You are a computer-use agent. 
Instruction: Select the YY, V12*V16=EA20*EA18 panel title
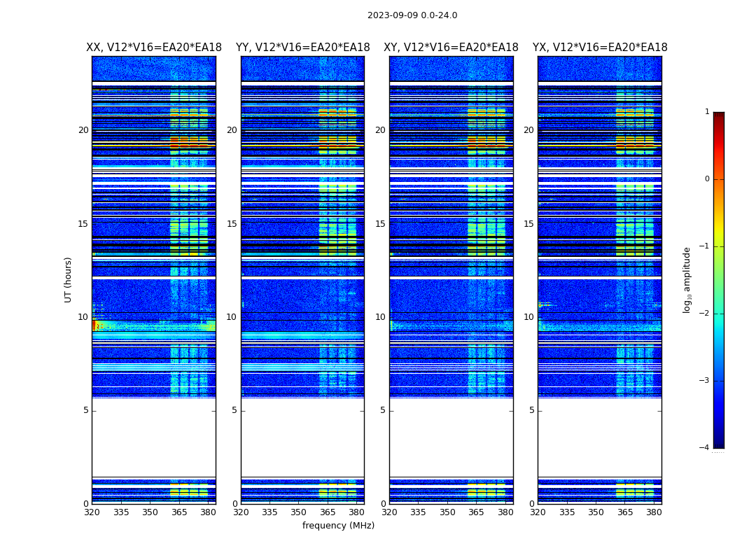303,48
